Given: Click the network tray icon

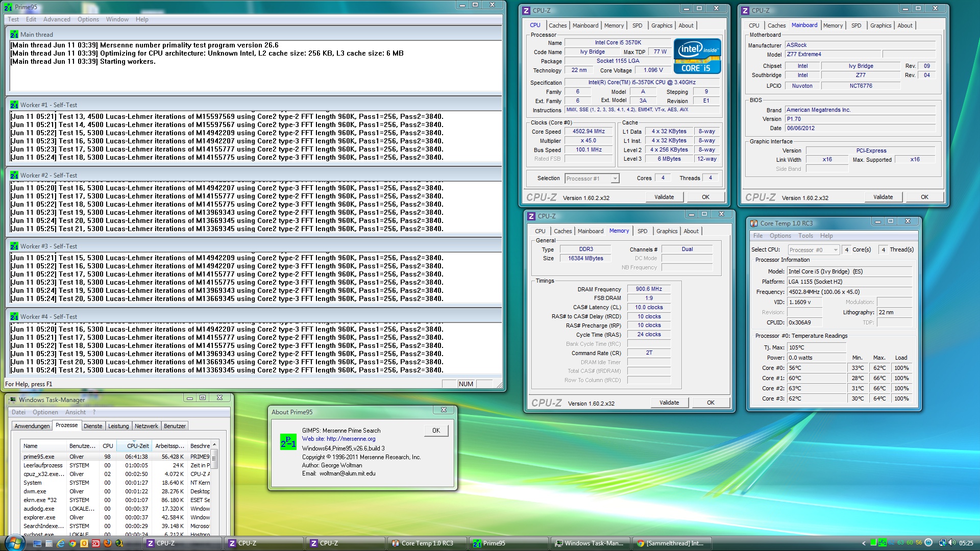Looking at the screenshot, I should (942, 543).
